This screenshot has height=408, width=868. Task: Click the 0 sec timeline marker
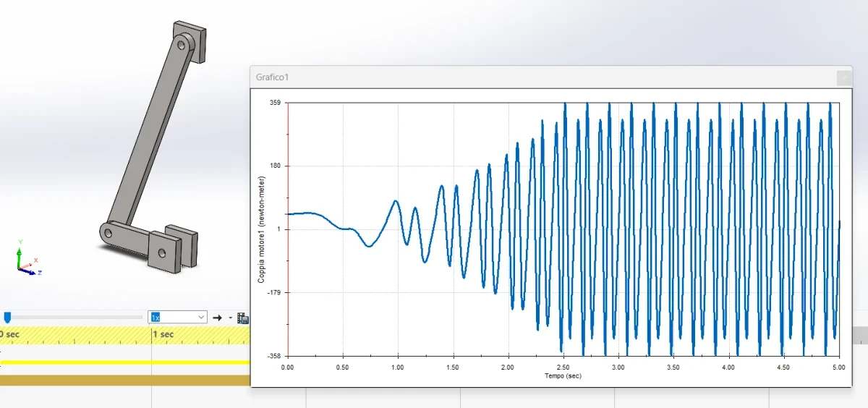pyautogui.click(x=9, y=334)
